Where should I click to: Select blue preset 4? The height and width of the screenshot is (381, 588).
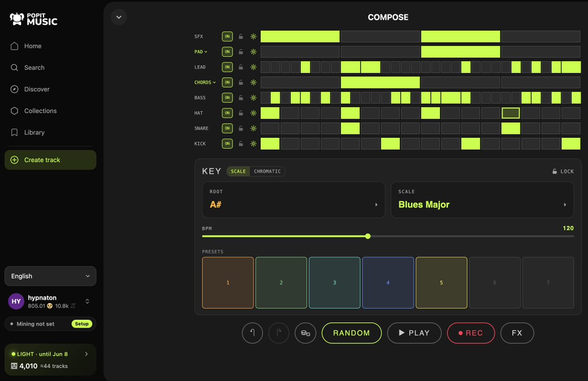coord(388,283)
